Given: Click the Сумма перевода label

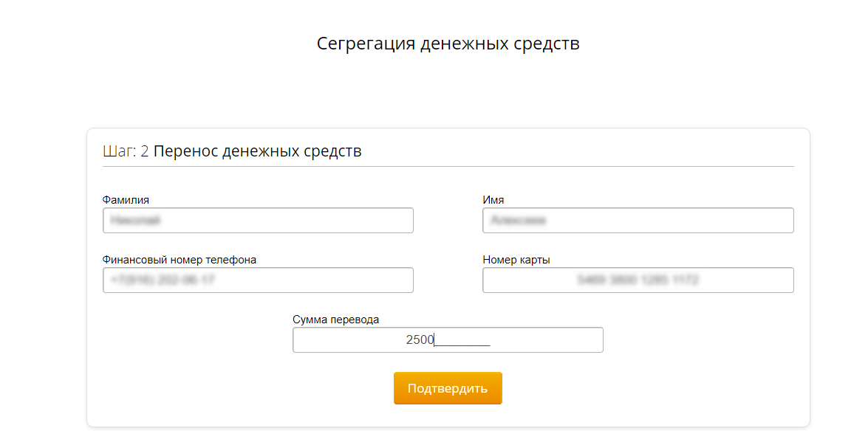Looking at the screenshot, I should [335, 320].
